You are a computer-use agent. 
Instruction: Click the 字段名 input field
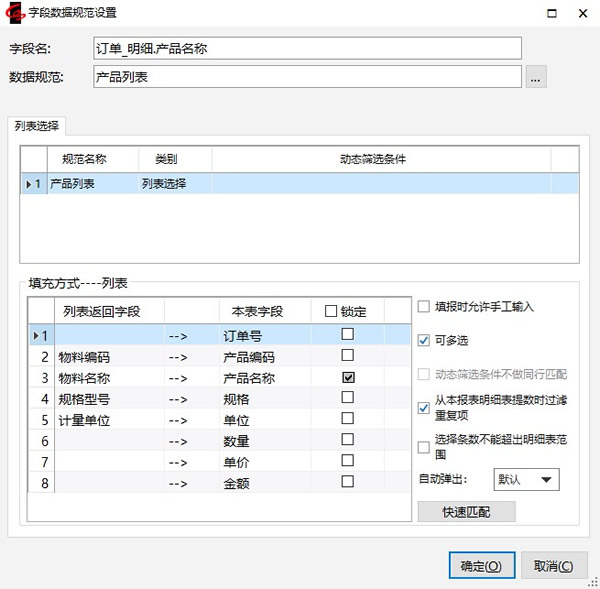[307, 49]
